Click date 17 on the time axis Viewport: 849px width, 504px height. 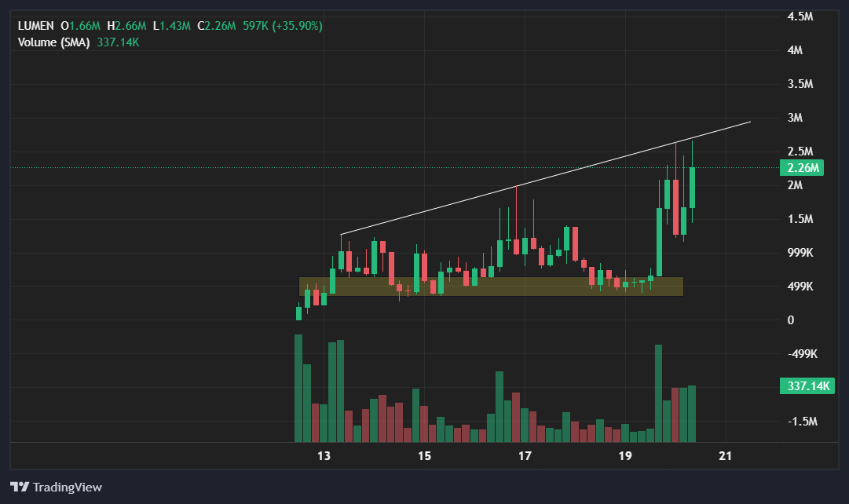click(525, 456)
